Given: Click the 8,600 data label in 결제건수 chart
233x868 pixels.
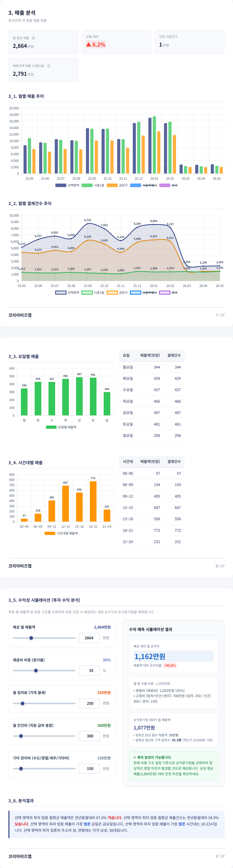Looking at the screenshot, I should [x=154, y=221].
